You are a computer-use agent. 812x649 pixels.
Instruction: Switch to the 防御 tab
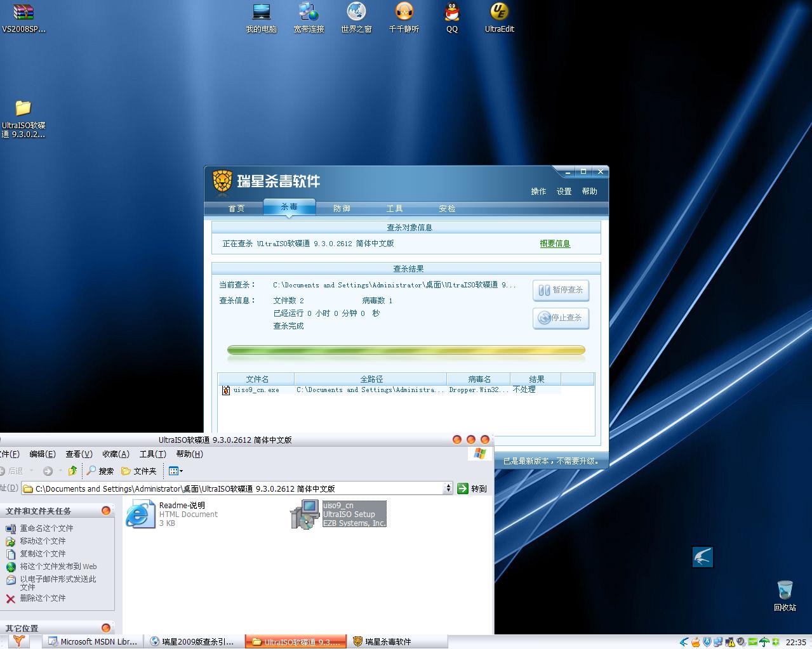(342, 208)
